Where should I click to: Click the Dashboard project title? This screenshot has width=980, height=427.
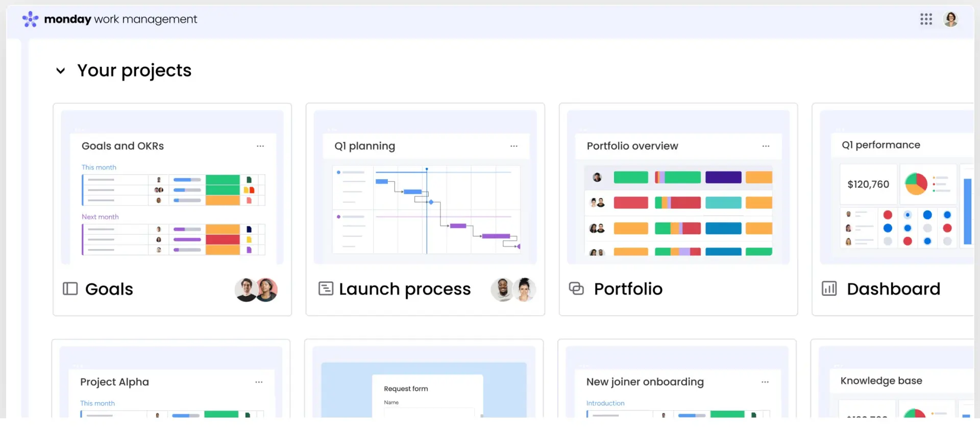point(893,289)
